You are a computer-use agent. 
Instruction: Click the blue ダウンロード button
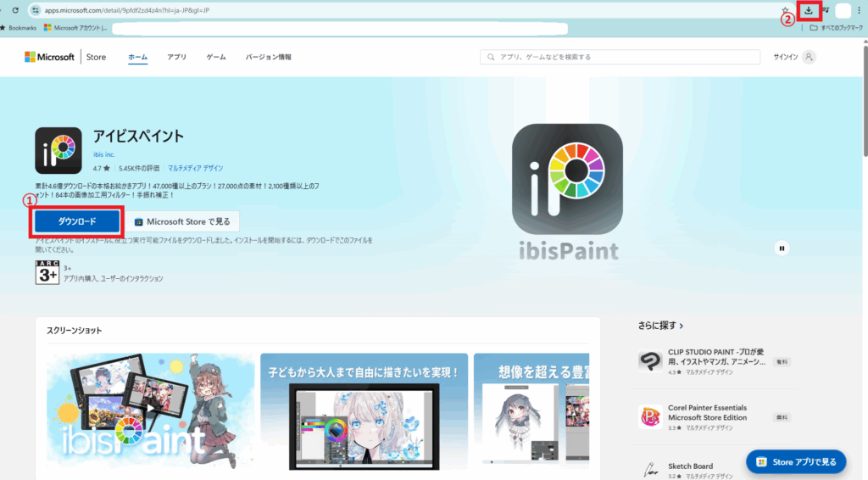coord(77,221)
